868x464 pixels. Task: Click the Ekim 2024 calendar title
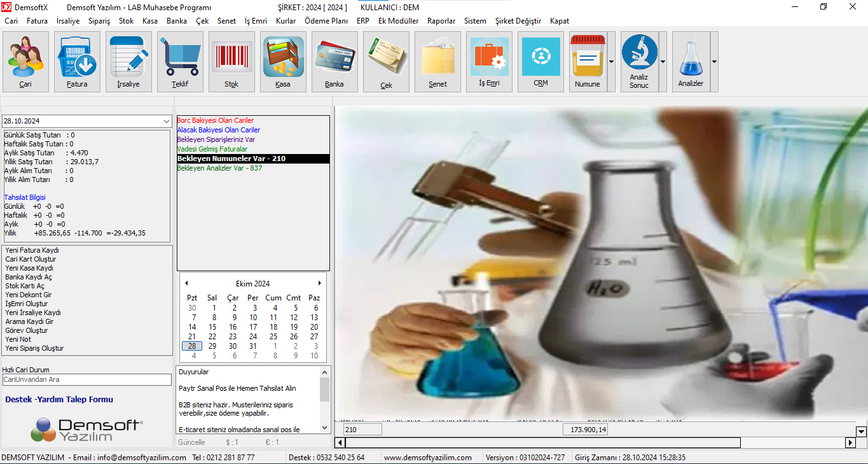(253, 283)
